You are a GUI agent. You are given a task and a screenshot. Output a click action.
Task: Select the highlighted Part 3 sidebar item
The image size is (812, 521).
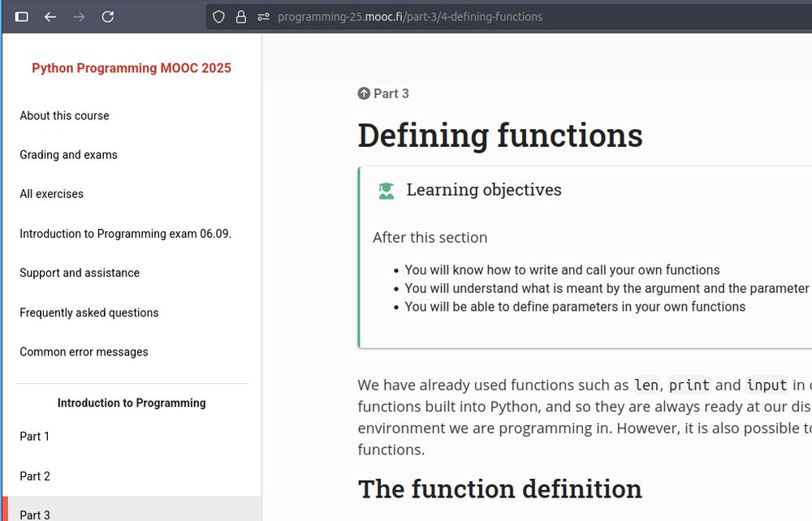132,509
